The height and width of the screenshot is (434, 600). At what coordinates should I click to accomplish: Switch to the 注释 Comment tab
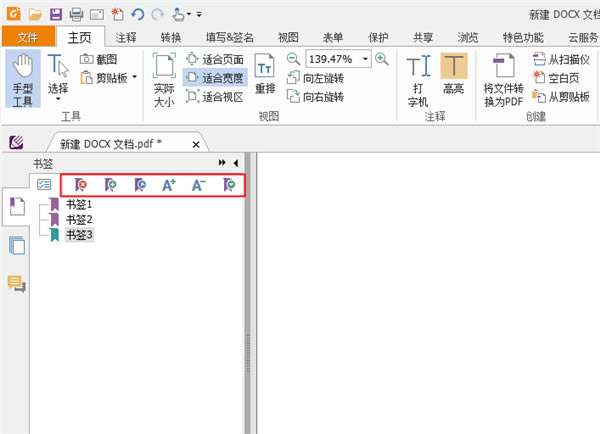(126, 37)
